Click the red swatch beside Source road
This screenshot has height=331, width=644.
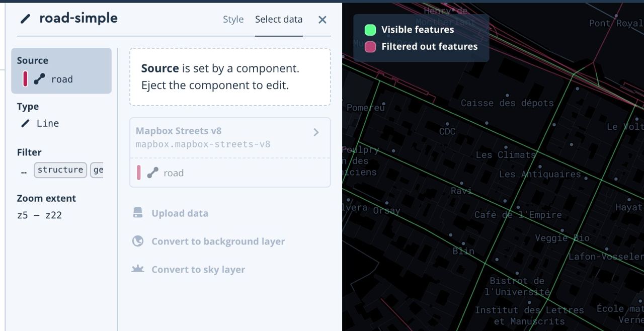[x=25, y=79]
